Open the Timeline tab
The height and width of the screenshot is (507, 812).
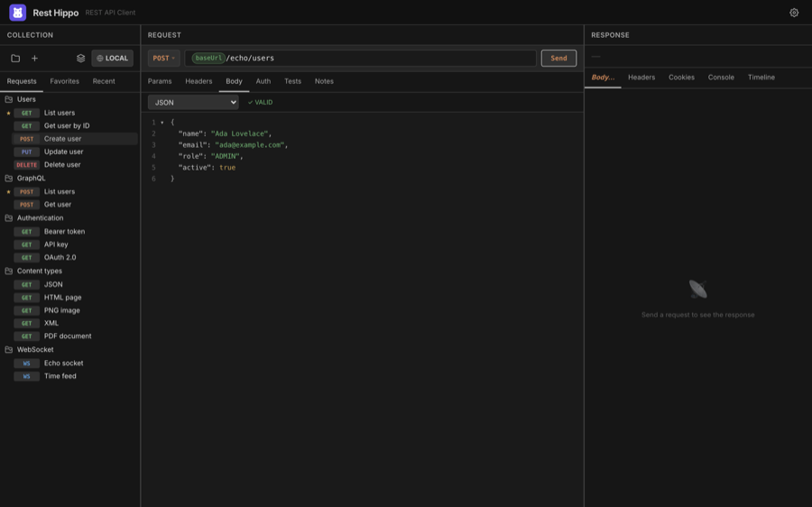[x=761, y=78]
